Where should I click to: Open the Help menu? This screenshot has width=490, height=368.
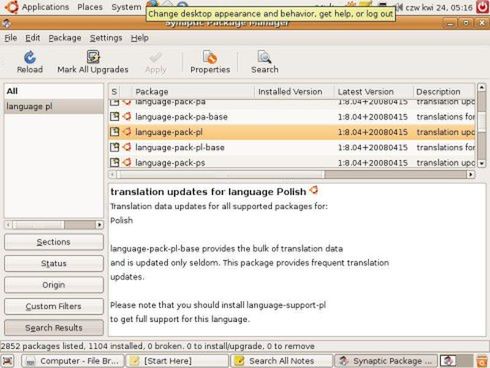tap(140, 38)
